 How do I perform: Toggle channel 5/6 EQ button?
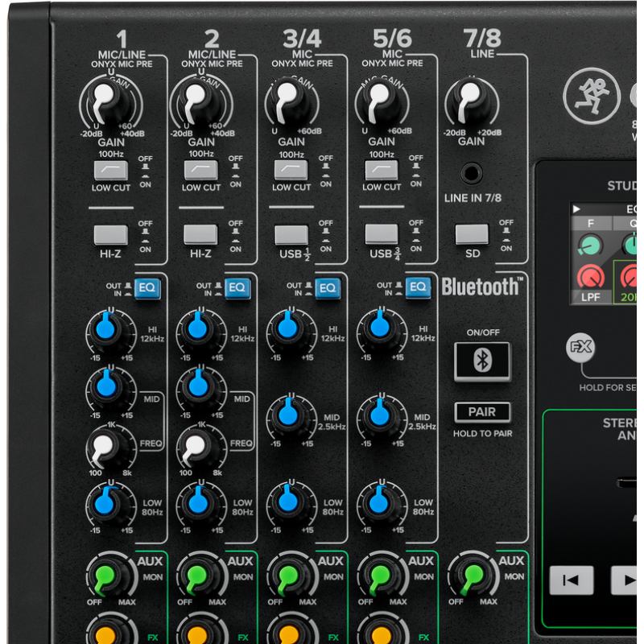coord(417,288)
